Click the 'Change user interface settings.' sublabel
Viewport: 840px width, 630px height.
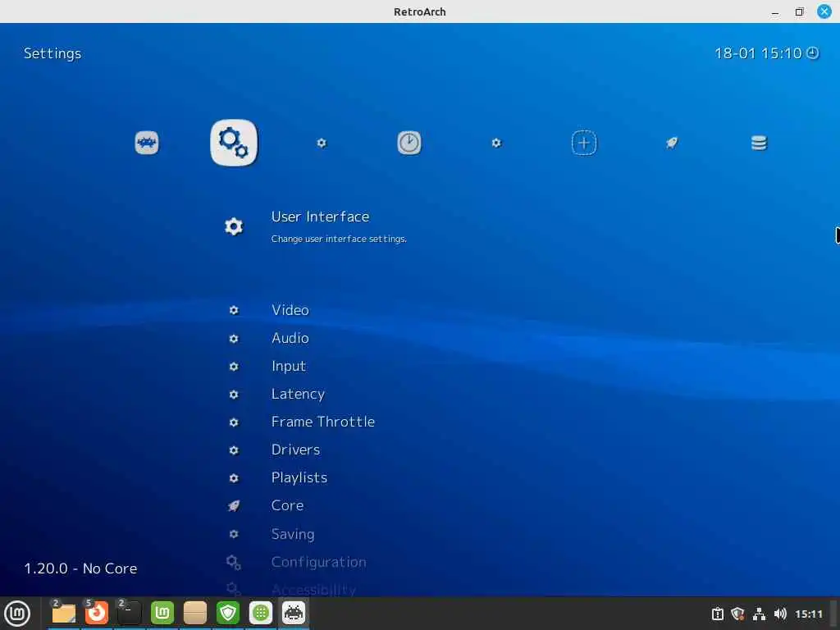(339, 239)
